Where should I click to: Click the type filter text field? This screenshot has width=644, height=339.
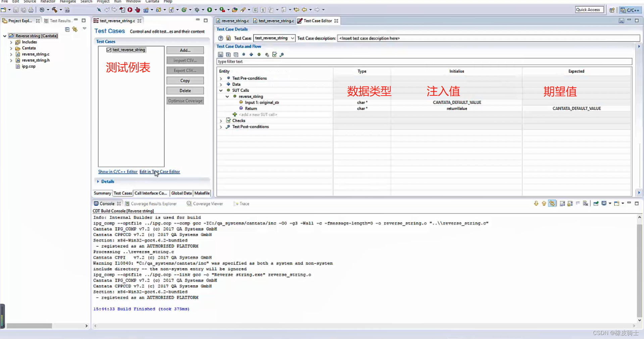424,62
